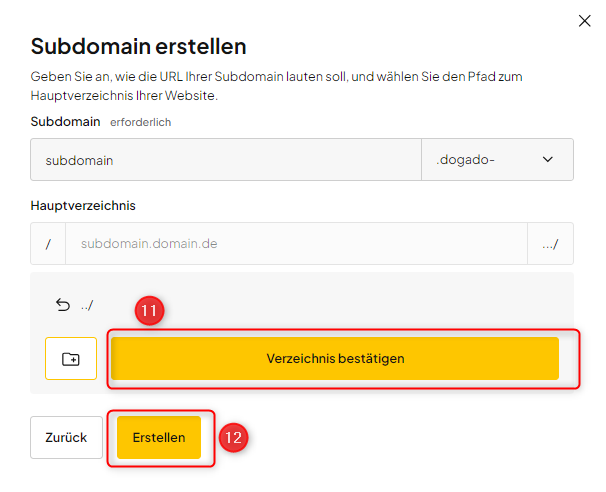This screenshot has height=492, width=606.
Task: Click the Hauptverzeichnis path input field
Action: tap(296, 243)
